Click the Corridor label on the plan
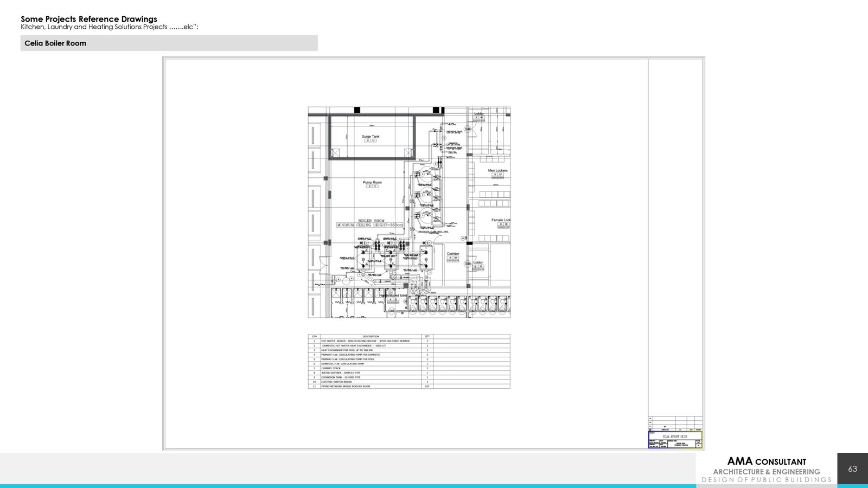The height and width of the screenshot is (488, 868). [x=453, y=254]
